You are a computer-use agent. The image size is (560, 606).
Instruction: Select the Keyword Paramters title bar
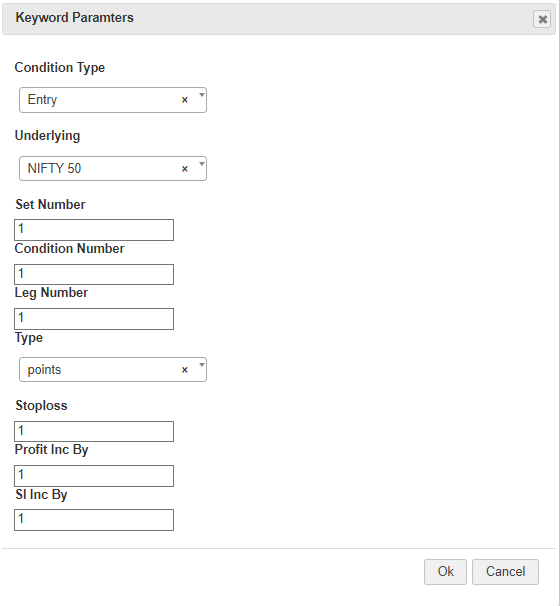click(279, 19)
